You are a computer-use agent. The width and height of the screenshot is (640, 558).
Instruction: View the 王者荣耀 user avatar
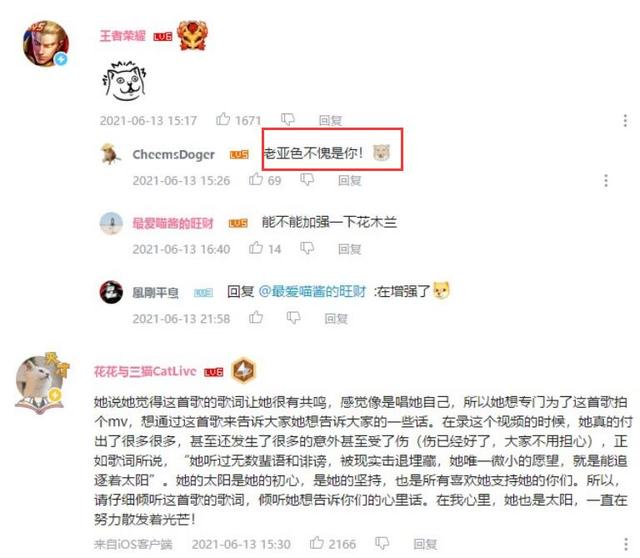pyautogui.click(x=46, y=44)
